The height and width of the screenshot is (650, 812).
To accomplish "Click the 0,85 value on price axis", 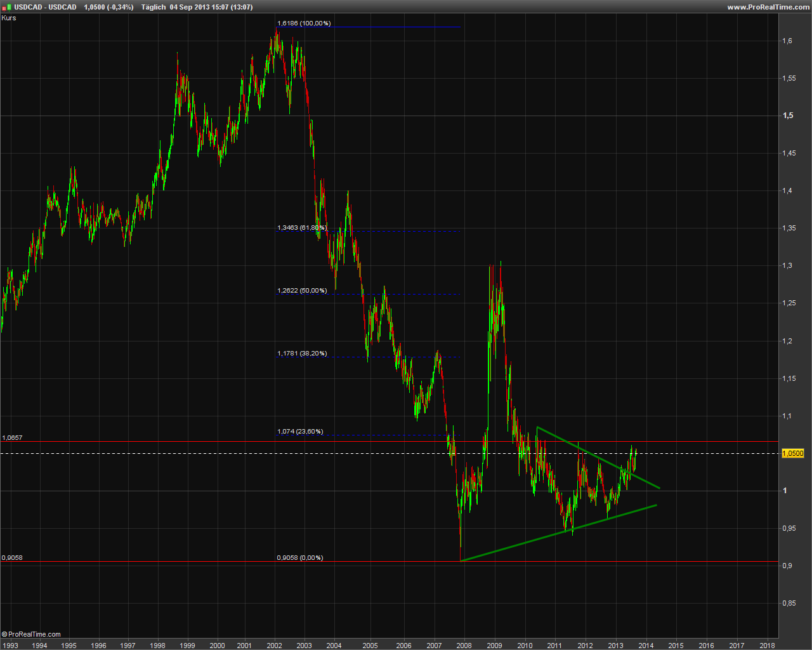I will [x=789, y=603].
